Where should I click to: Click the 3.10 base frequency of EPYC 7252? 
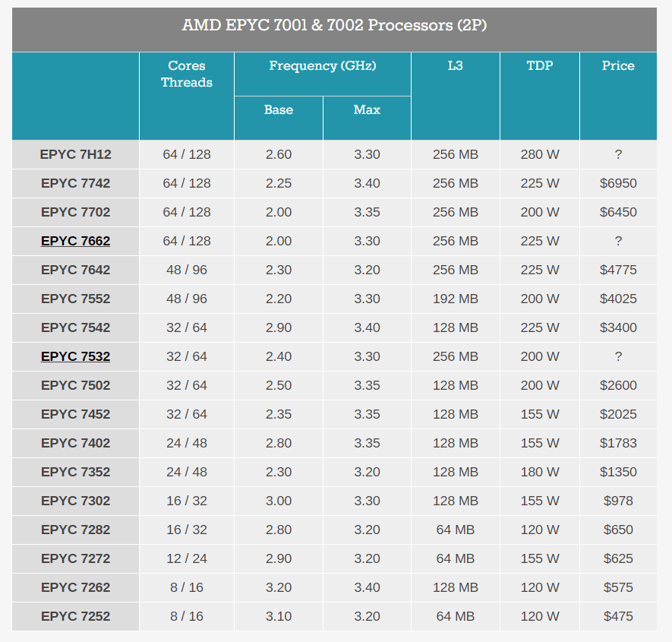pos(279,616)
